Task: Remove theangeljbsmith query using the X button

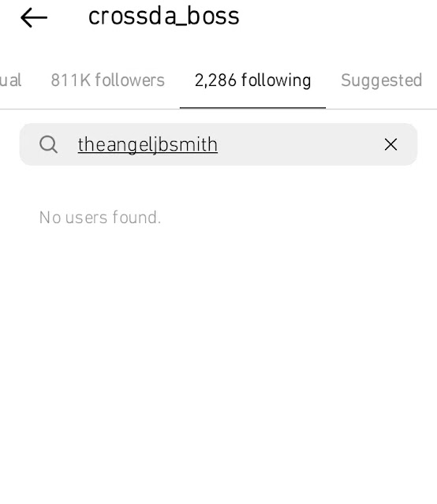Action: pos(390,144)
